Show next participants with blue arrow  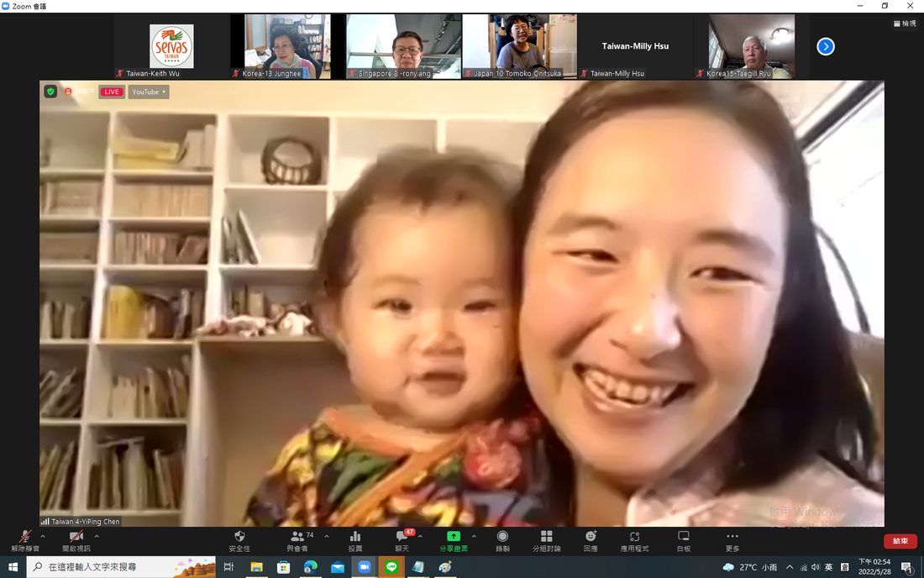coord(826,46)
